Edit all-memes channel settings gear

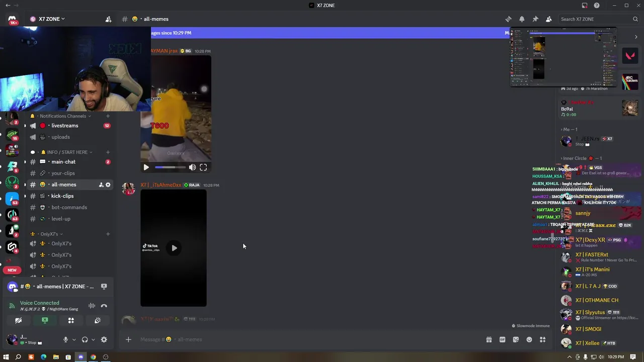coord(108,185)
